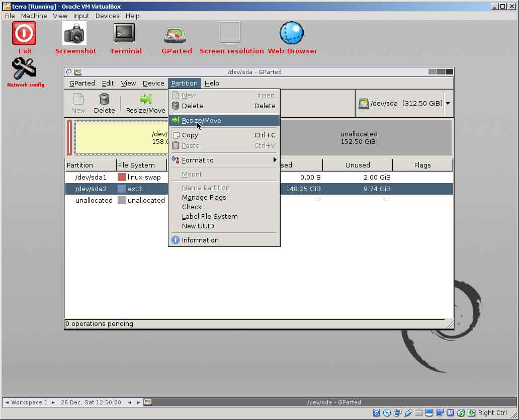This screenshot has height=420, width=519.
Task: Click the VirtualBox recording status icon
Action: click(440, 413)
